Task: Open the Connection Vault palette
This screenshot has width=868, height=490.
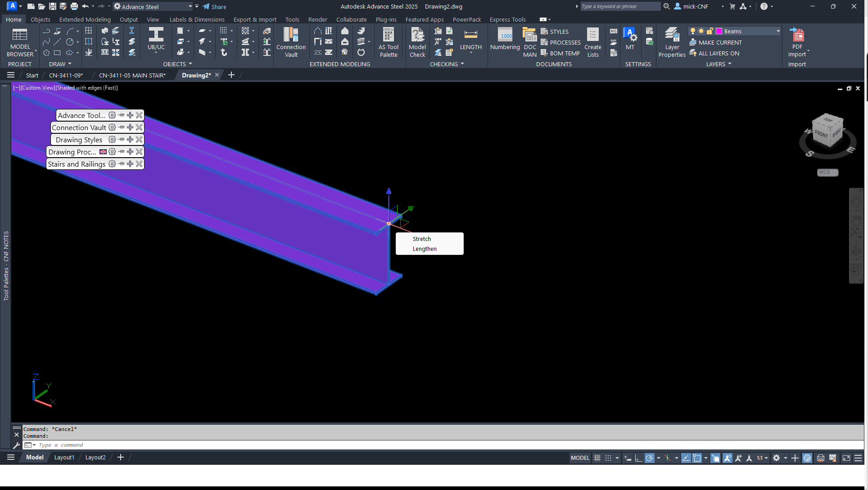Action: 291,42
